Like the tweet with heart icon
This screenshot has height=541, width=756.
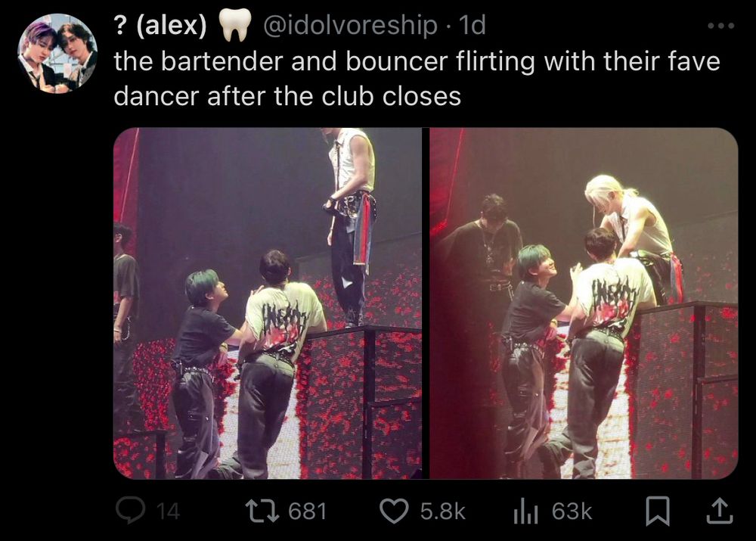click(x=394, y=511)
